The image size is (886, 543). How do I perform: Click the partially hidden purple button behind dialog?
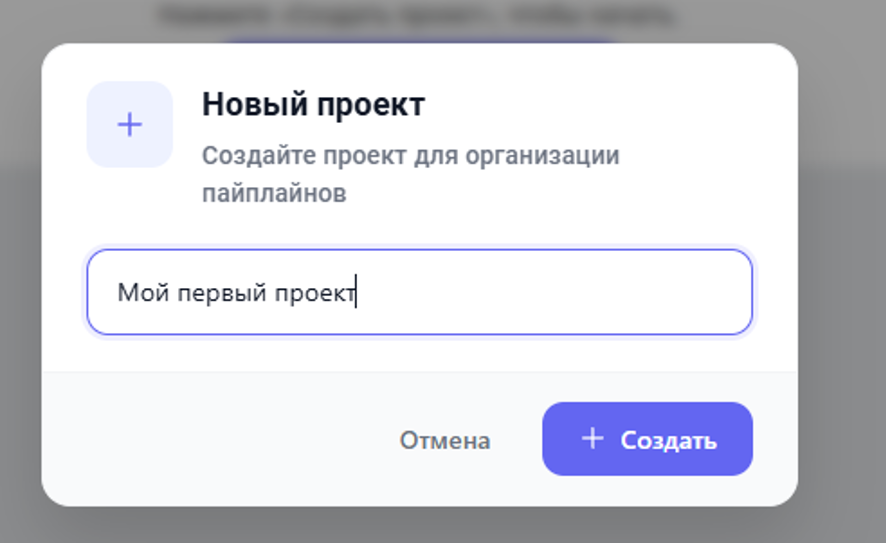coord(420,40)
